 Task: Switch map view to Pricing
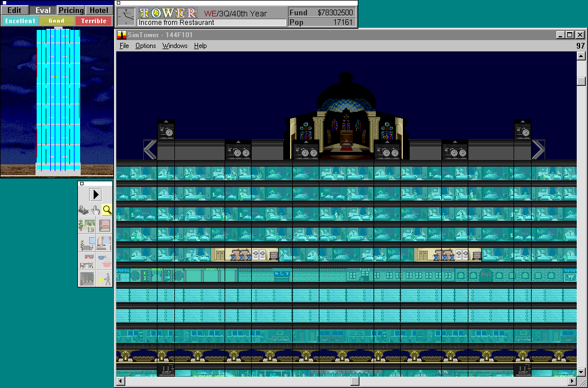click(71, 10)
